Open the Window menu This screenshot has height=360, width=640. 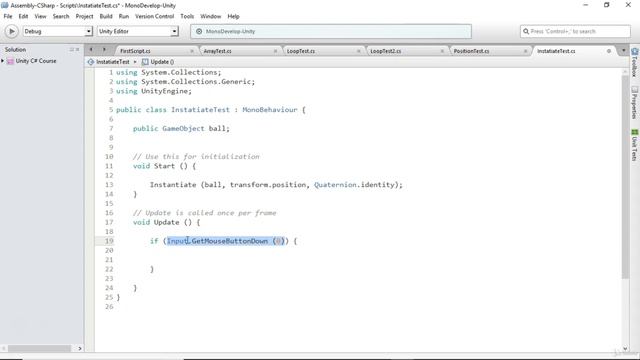point(210,16)
